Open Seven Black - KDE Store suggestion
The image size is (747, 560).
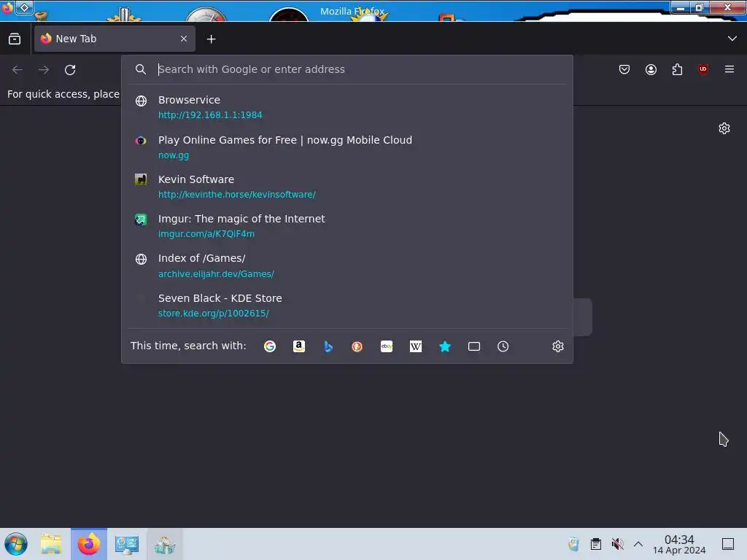(347, 306)
